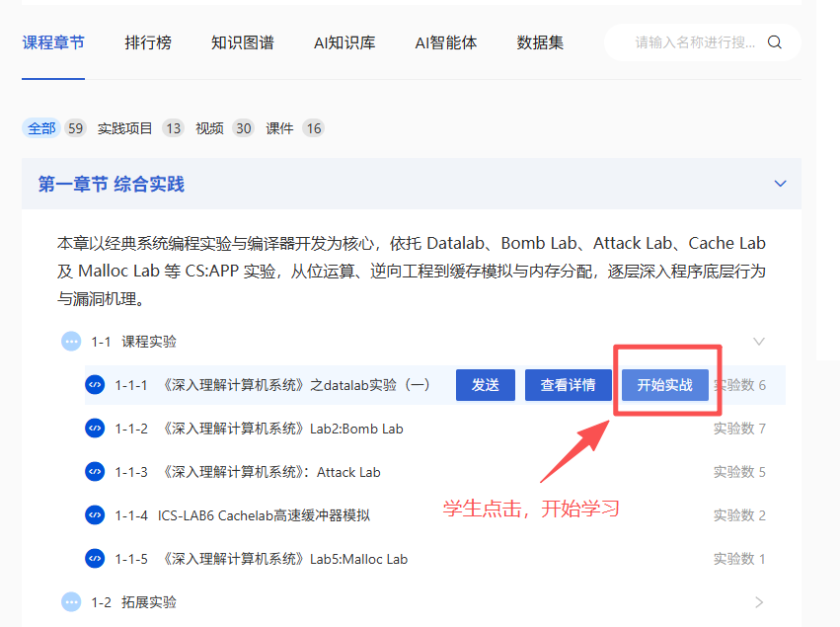Start the lab with 开始实战 button

pos(665,385)
